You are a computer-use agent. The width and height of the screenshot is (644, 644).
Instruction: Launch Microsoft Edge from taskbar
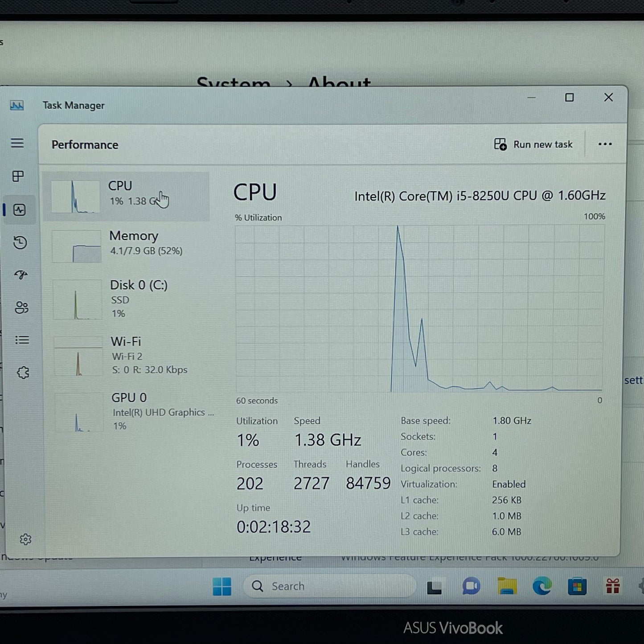[542, 587]
